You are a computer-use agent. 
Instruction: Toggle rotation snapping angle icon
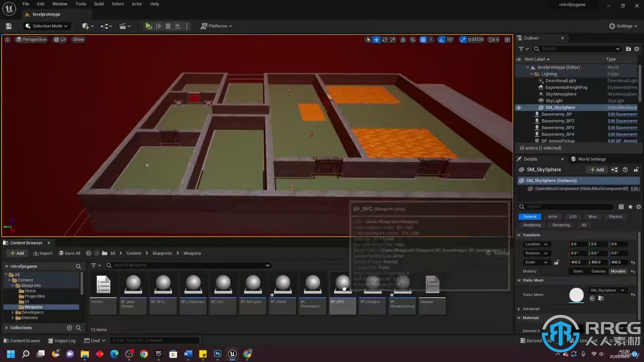[x=441, y=39]
